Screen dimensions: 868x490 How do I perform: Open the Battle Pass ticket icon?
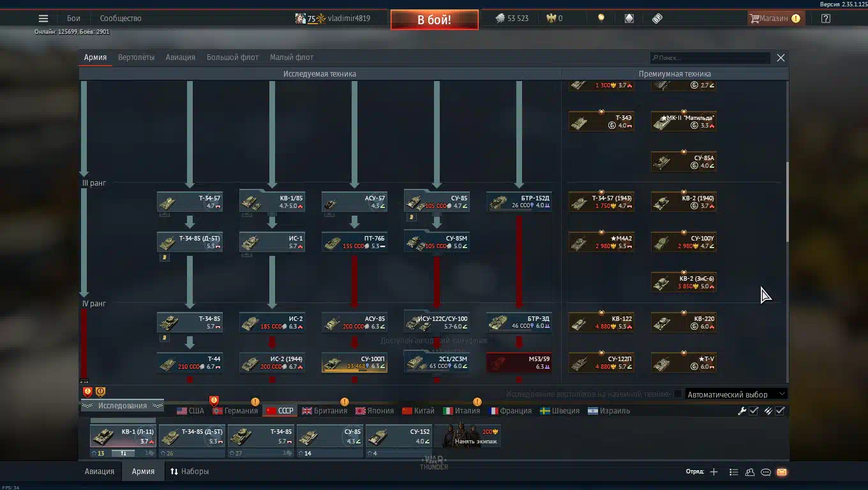[657, 19]
